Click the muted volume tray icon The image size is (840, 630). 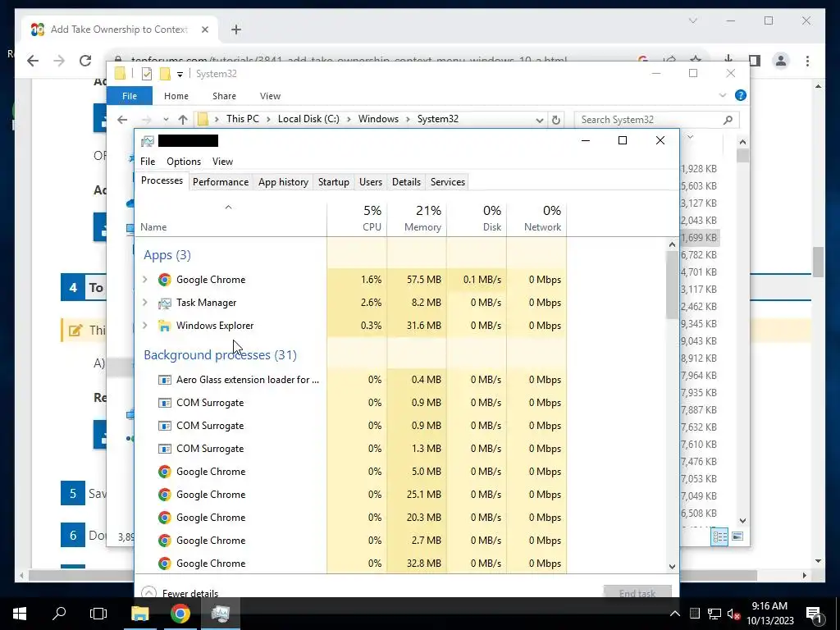[x=733, y=614]
